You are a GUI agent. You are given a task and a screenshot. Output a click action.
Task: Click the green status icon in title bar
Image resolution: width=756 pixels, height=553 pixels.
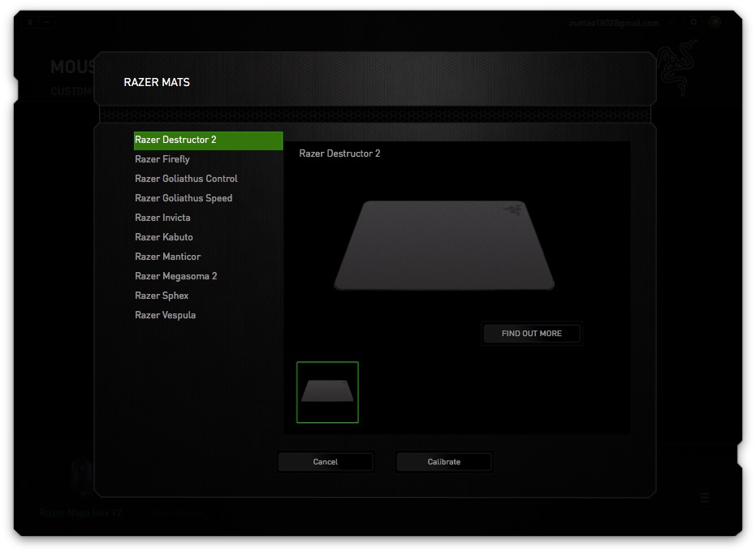715,22
